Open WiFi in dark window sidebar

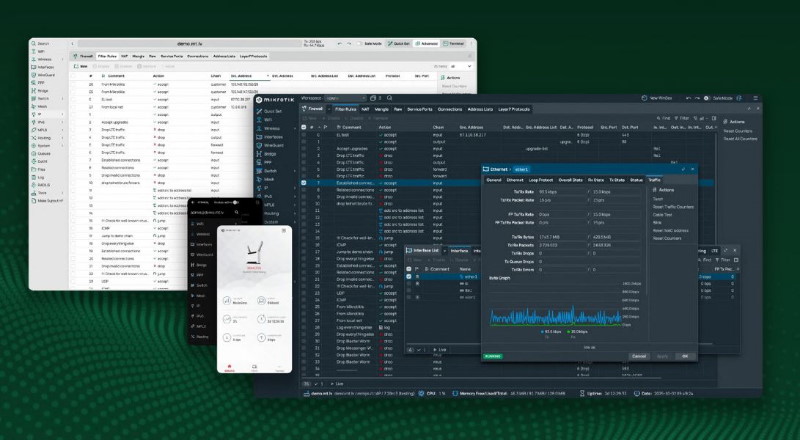tap(265, 120)
